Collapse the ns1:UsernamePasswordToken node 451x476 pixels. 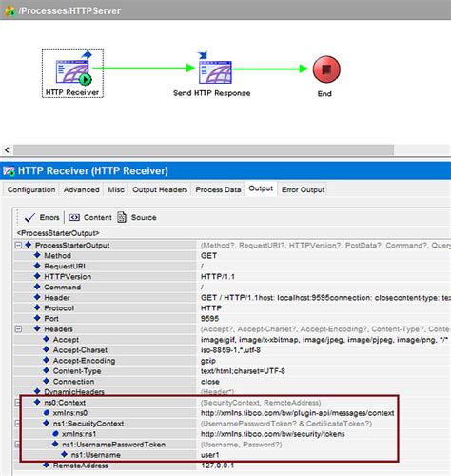tap(18, 445)
